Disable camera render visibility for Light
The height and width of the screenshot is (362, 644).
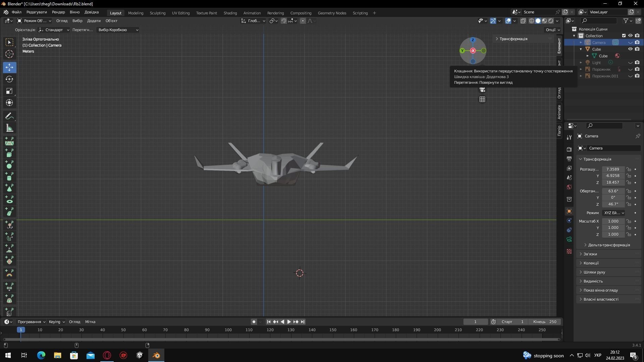coord(637,63)
